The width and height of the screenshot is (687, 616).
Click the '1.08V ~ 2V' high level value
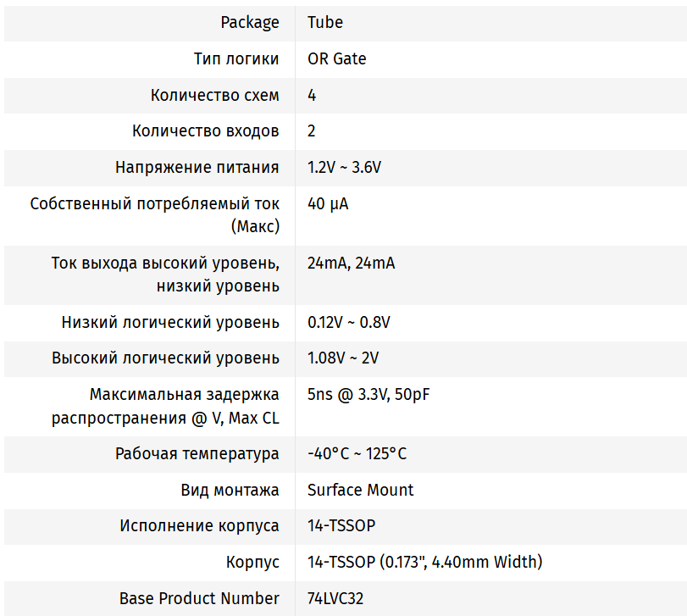(x=343, y=358)
